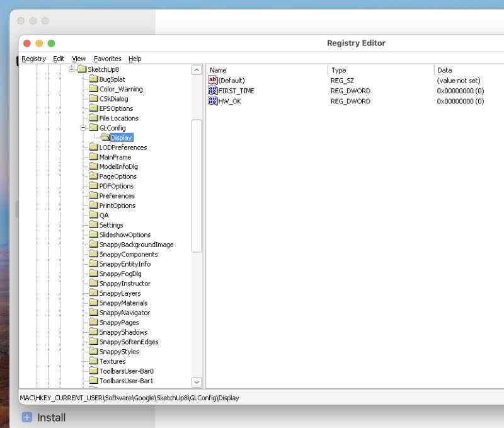Click the Type column header
Viewport: 504px width, 428px height.
(381, 70)
